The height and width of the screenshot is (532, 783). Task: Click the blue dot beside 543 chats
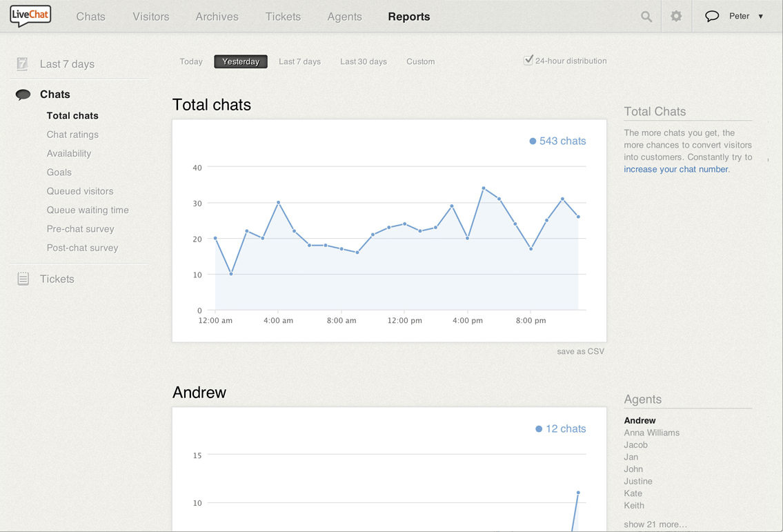coord(533,141)
